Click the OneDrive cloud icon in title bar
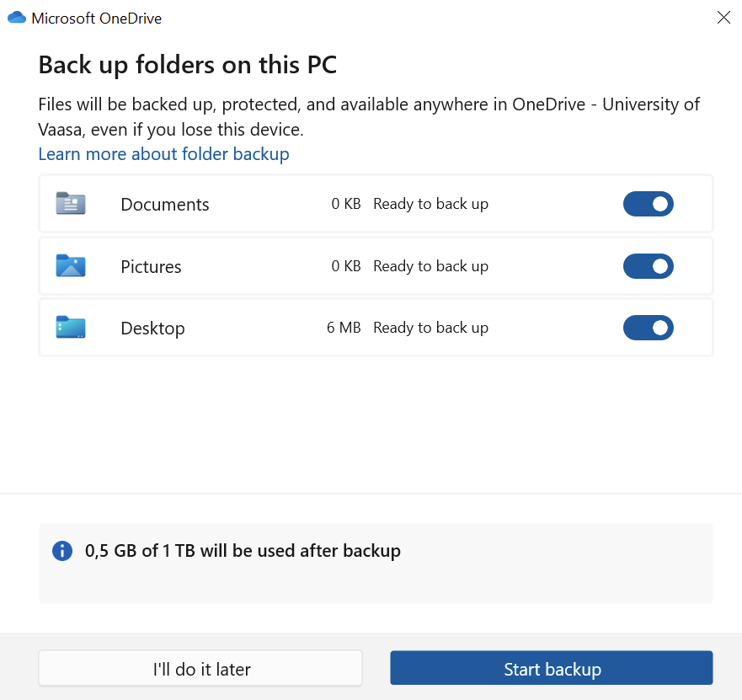The image size is (742, 700). click(17, 18)
